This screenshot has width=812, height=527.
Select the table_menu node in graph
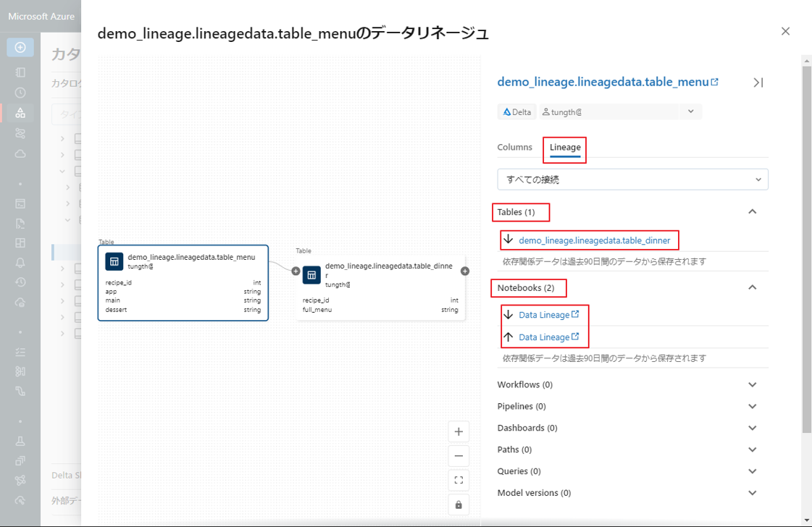point(183,282)
